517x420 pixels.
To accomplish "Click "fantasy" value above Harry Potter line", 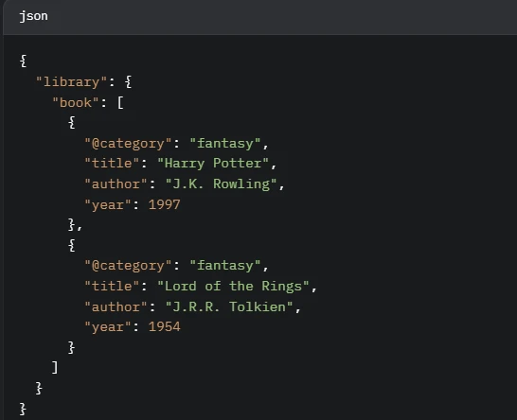I will [x=225, y=143].
